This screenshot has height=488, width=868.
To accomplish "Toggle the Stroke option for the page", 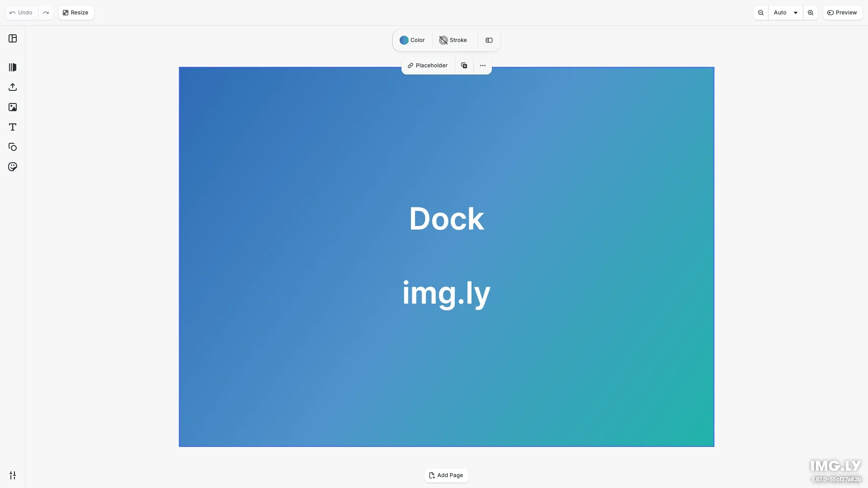I will click(453, 40).
